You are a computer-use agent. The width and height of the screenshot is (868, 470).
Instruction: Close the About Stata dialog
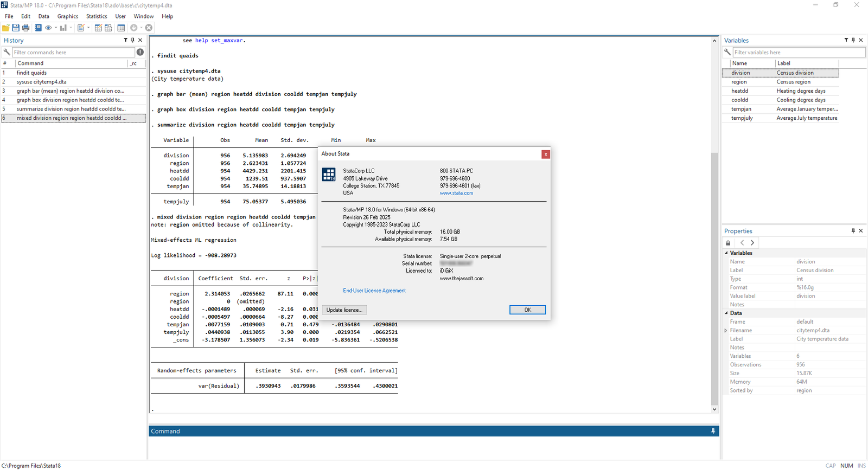coord(546,154)
